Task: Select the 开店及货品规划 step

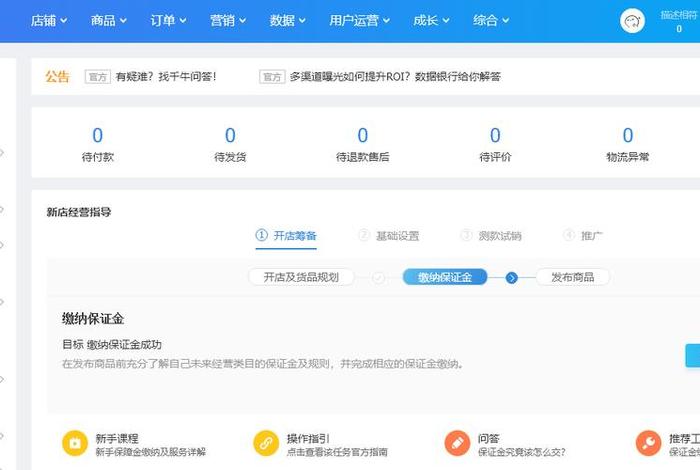Action: tap(301, 277)
